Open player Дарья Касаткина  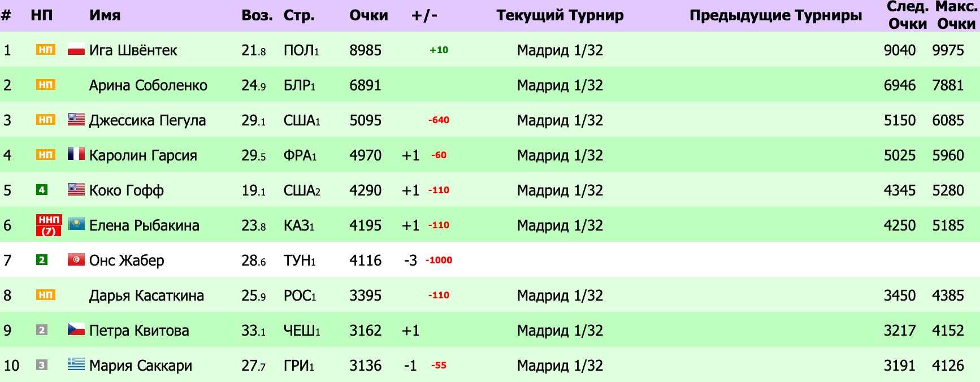[x=146, y=296]
